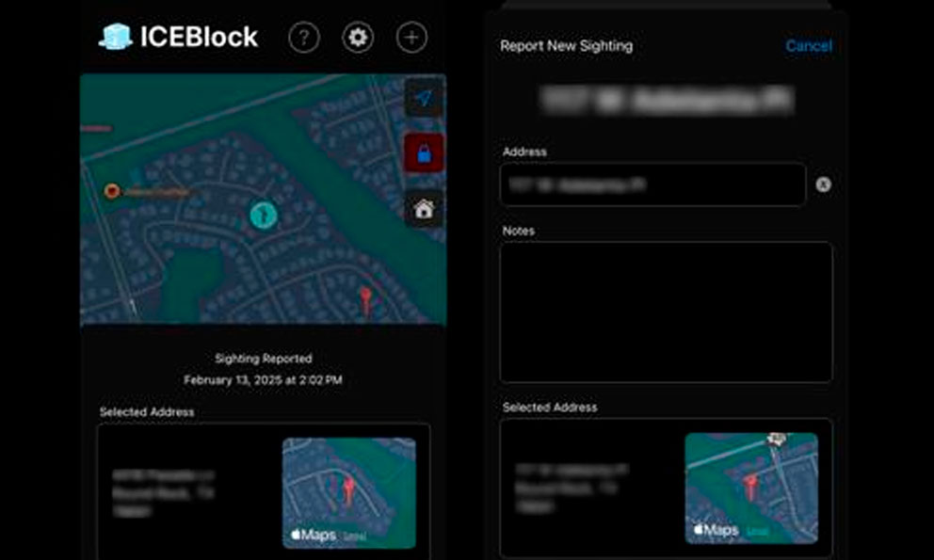The width and height of the screenshot is (934, 560).
Task: Clear the Address field with x button
Action: [x=823, y=185]
